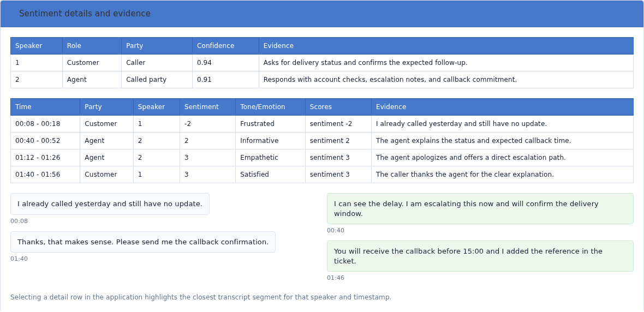Open transcript bubble 'Thanks, that makes sense'
This screenshot has height=312, width=644.
tap(143, 242)
